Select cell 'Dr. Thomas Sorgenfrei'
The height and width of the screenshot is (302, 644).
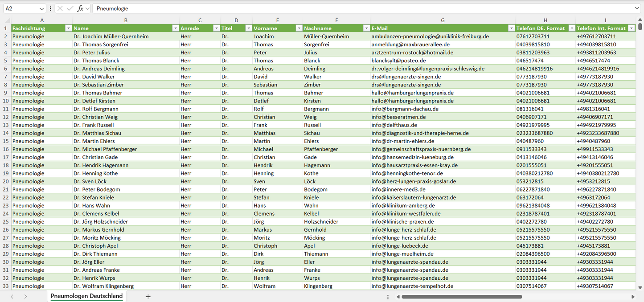tap(126, 45)
